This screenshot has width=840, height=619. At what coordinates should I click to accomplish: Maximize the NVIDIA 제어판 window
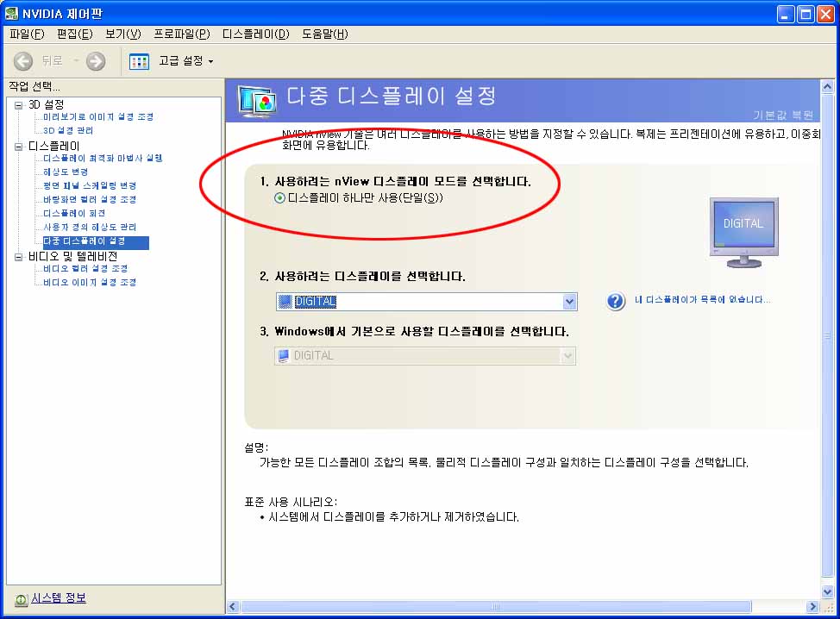click(x=806, y=14)
